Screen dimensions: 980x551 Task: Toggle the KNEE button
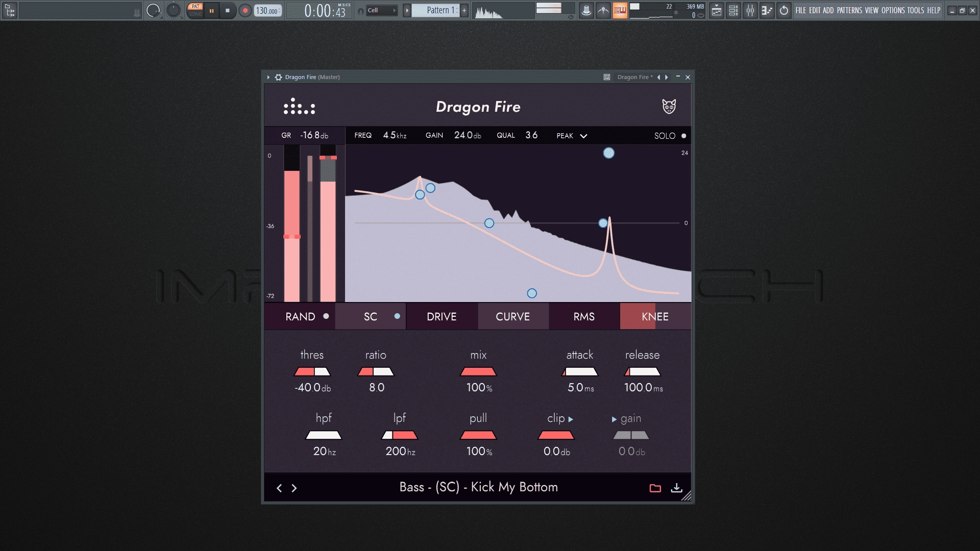click(x=655, y=316)
